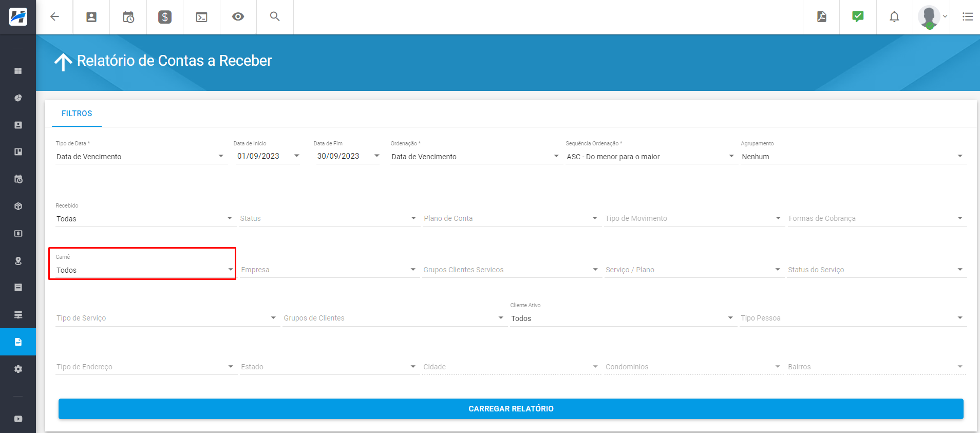The image size is (980, 433).
Task: Open the Tipo Pessoa dropdown
Action: (853, 318)
